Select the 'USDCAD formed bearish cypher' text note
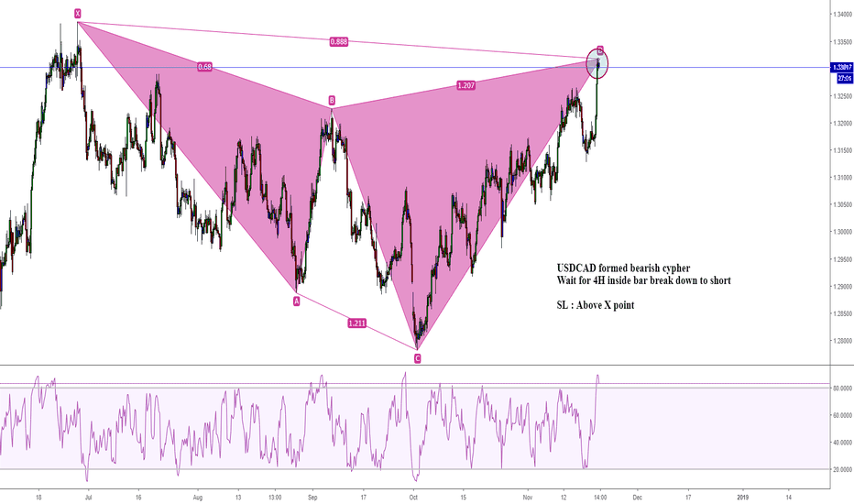 tap(623, 268)
